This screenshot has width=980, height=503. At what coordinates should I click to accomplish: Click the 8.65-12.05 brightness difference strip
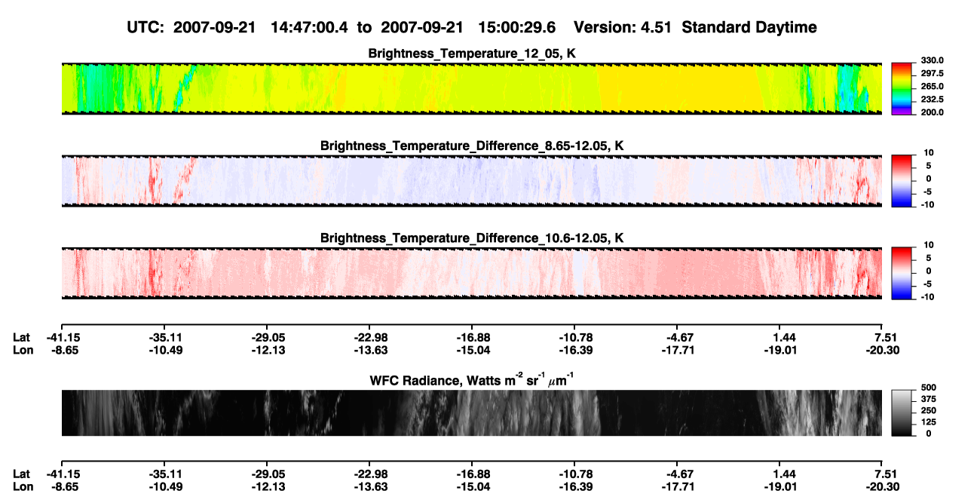click(x=472, y=181)
